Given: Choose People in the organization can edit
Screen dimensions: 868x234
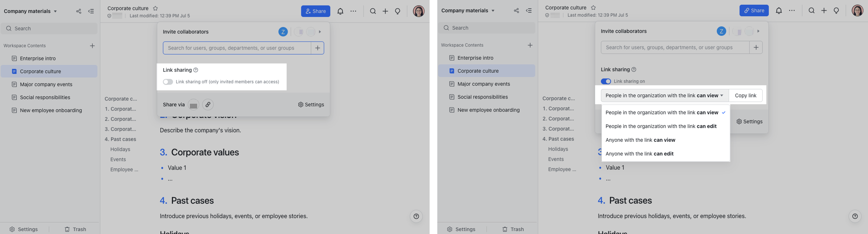Looking at the screenshot, I should click(x=661, y=127).
